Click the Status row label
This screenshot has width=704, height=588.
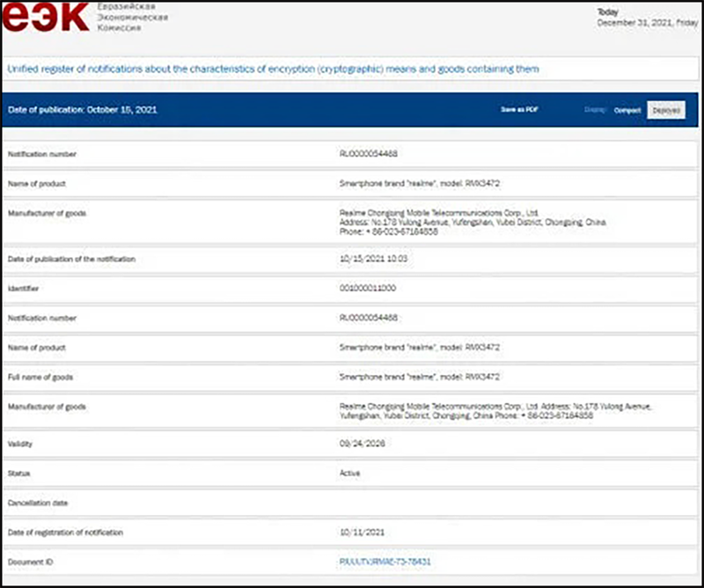click(x=18, y=474)
